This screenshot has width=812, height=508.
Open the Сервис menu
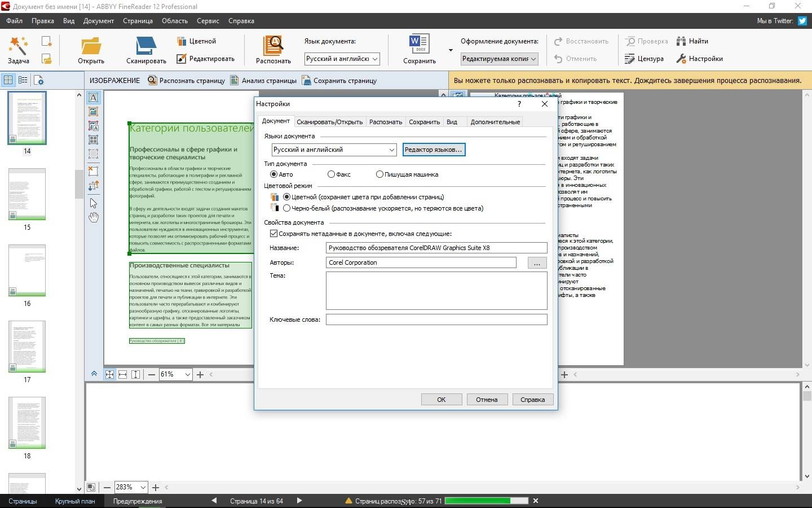208,21
